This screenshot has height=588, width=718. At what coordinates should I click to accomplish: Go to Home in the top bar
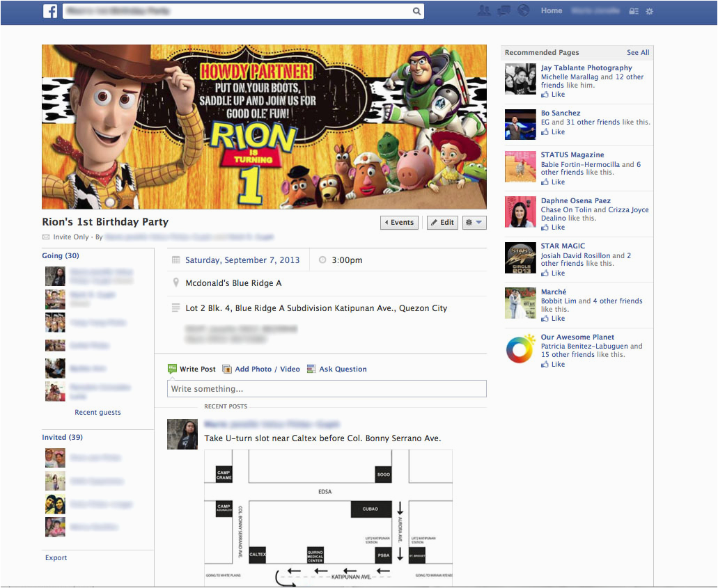coord(552,10)
